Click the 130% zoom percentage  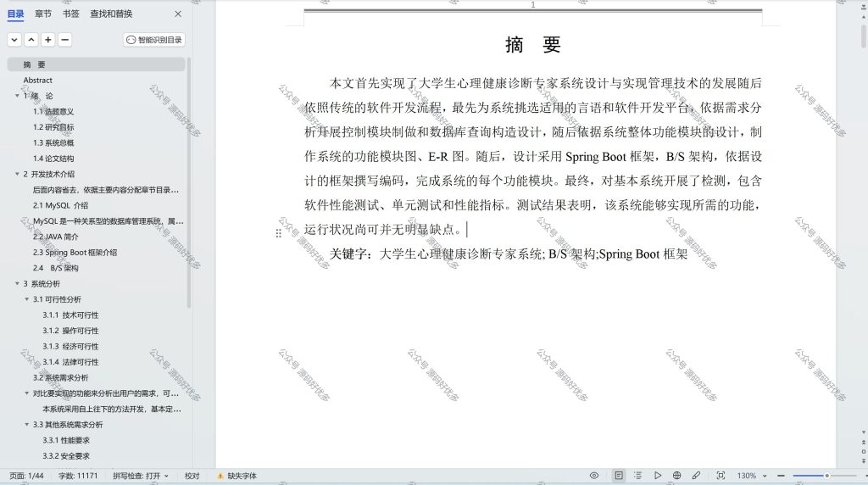tap(746, 476)
